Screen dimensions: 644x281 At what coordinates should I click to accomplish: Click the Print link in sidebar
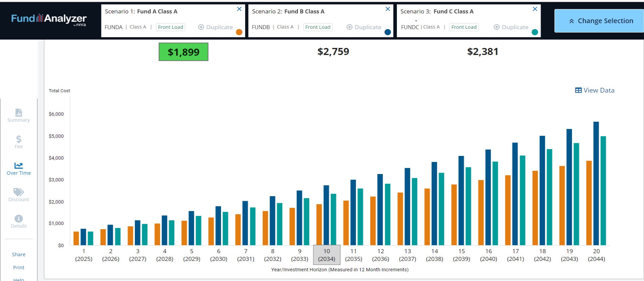(x=19, y=268)
